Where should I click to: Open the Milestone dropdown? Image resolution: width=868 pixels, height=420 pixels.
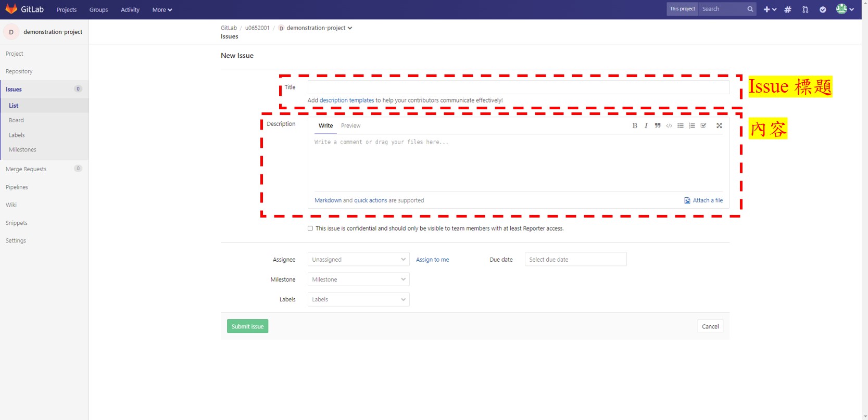pos(358,279)
